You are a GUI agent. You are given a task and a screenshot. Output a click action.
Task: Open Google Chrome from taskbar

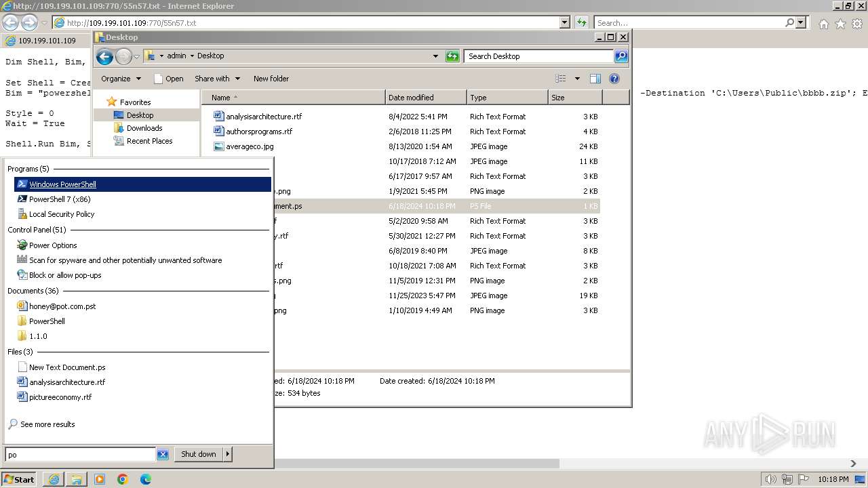(x=123, y=479)
